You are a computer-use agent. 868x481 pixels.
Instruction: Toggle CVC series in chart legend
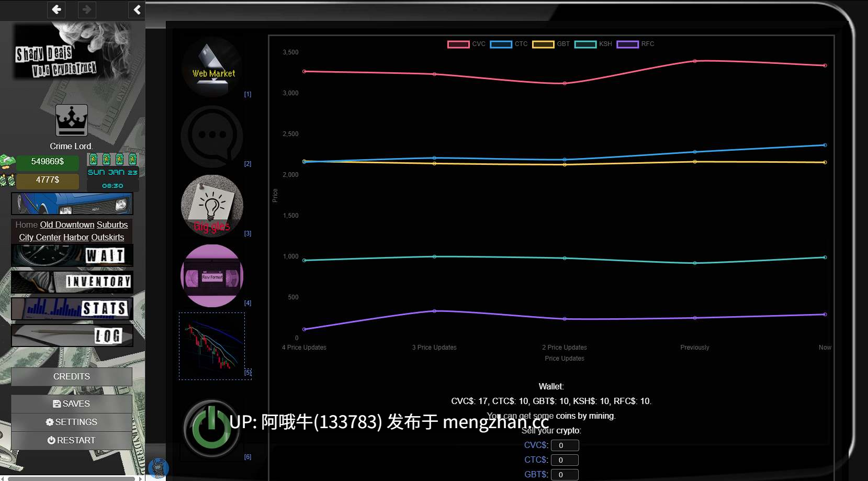coord(466,44)
